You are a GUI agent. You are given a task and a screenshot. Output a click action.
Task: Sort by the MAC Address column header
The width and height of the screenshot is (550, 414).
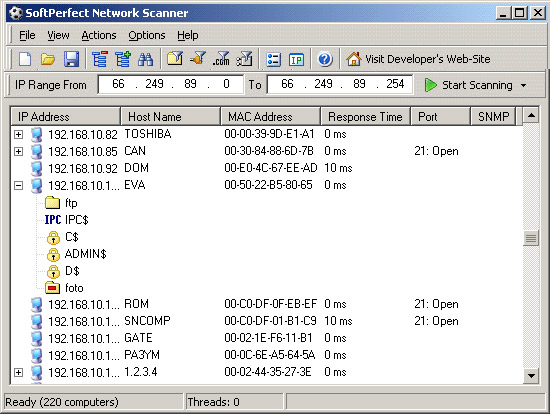tap(270, 116)
